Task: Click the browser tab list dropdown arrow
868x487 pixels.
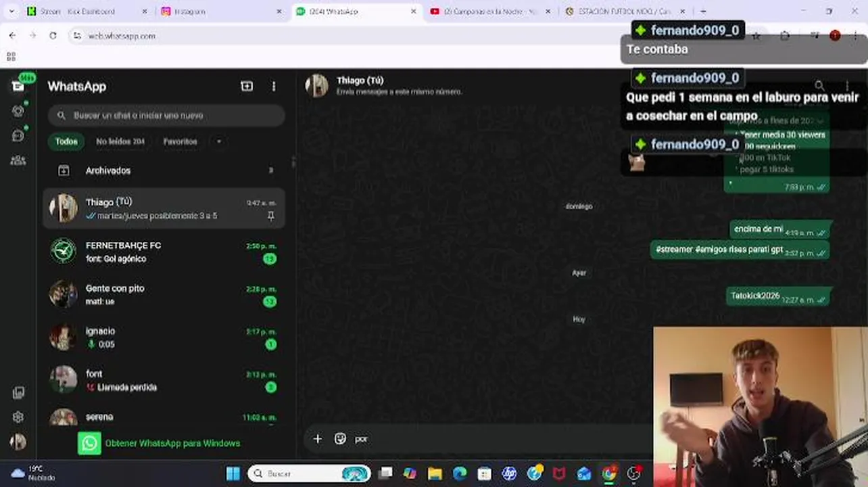Action: [x=11, y=11]
